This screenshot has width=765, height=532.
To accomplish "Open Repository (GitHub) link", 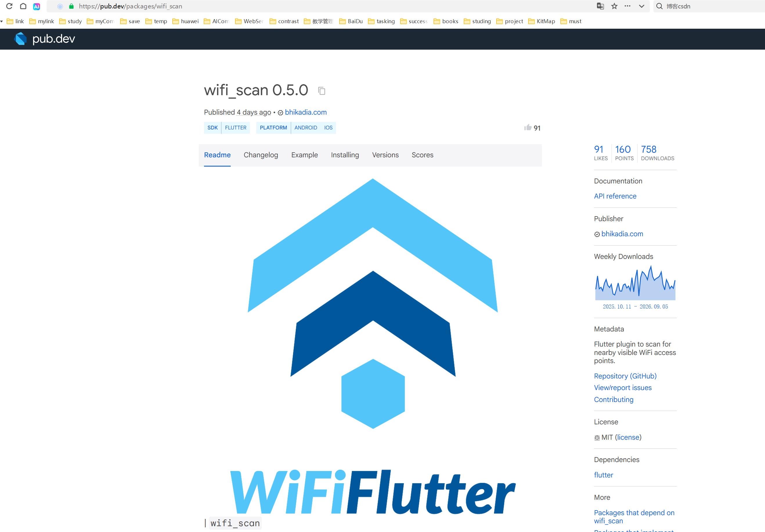I will tap(625, 376).
